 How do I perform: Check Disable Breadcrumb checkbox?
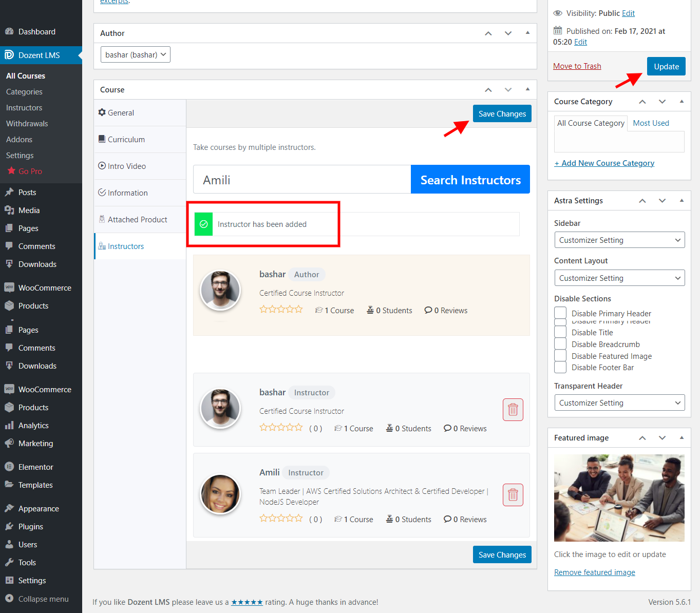click(560, 344)
